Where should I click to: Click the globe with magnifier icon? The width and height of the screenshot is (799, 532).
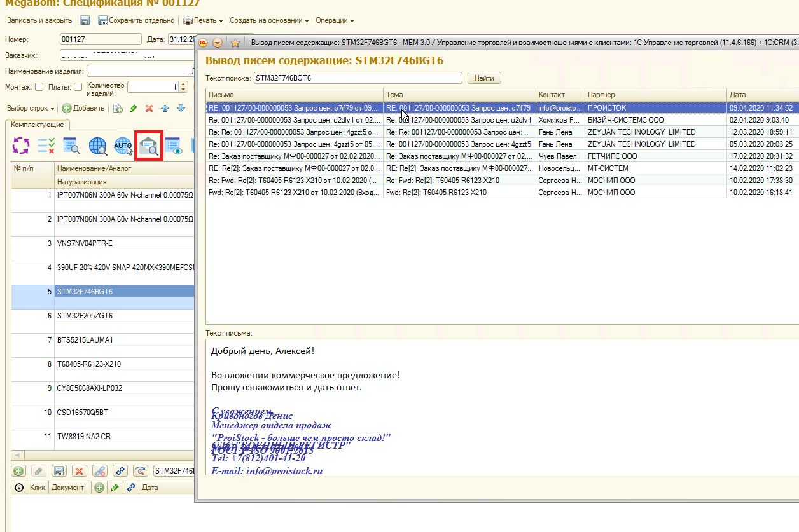pos(97,146)
